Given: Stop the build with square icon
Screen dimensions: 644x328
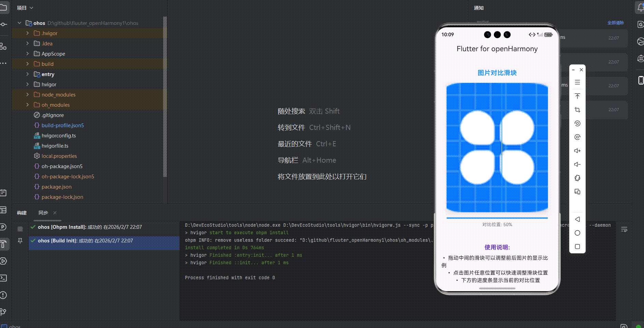Looking at the screenshot, I should [x=20, y=229].
